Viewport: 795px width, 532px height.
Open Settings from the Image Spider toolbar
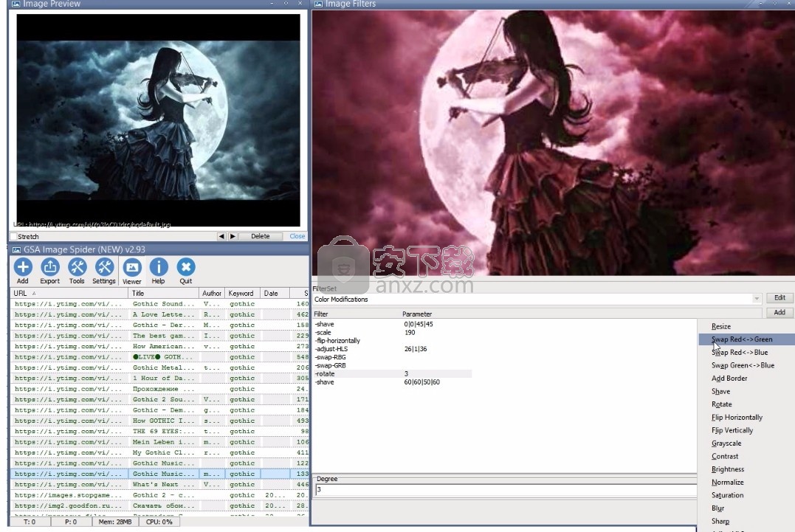(x=104, y=271)
